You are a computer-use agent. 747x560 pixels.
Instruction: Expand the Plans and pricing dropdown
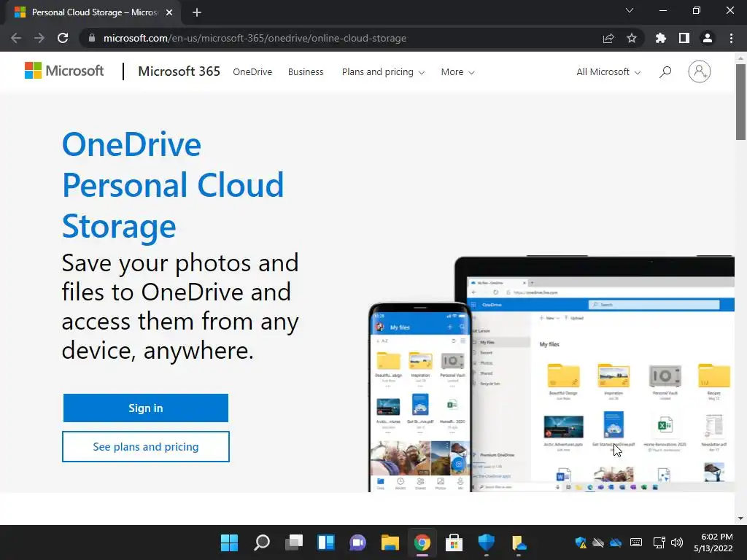pyautogui.click(x=383, y=72)
